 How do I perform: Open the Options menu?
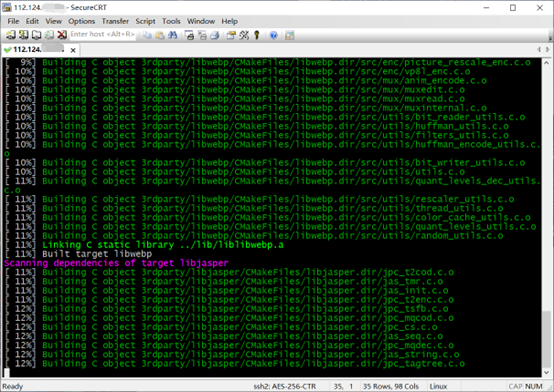coord(82,21)
